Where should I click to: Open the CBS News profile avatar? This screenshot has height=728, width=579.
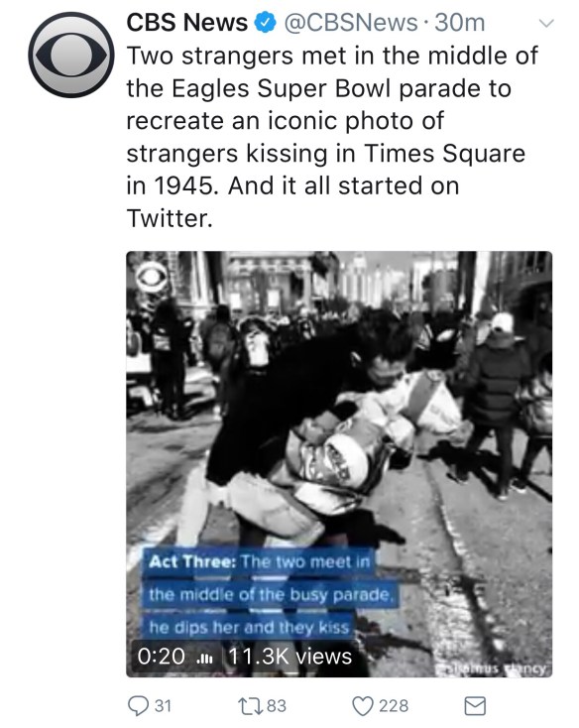coord(71,55)
